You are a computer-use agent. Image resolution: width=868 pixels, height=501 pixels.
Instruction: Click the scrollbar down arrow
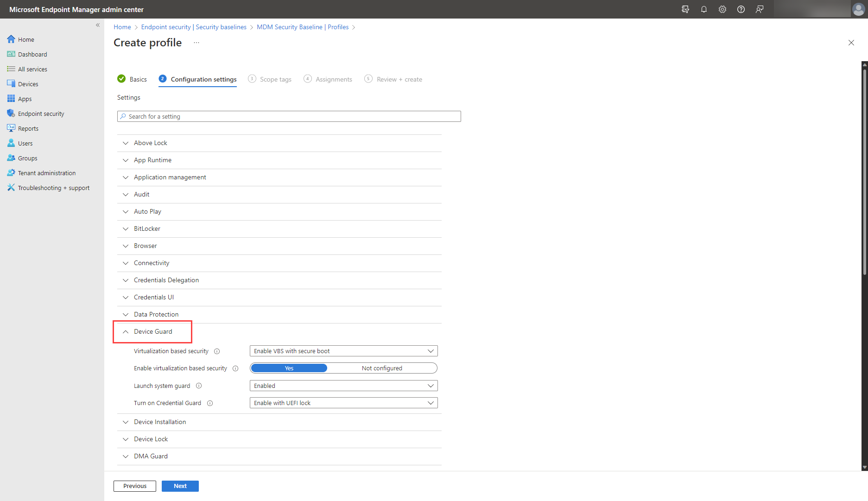tap(865, 467)
